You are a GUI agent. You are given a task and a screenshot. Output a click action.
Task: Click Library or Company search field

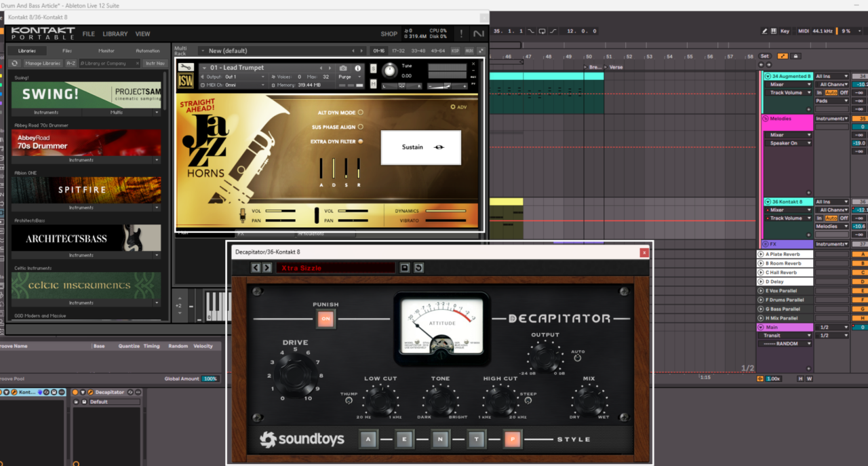pos(108,63)
